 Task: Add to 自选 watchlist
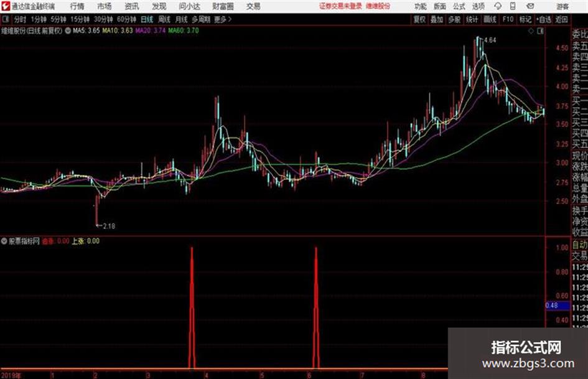tap(543, 19)
